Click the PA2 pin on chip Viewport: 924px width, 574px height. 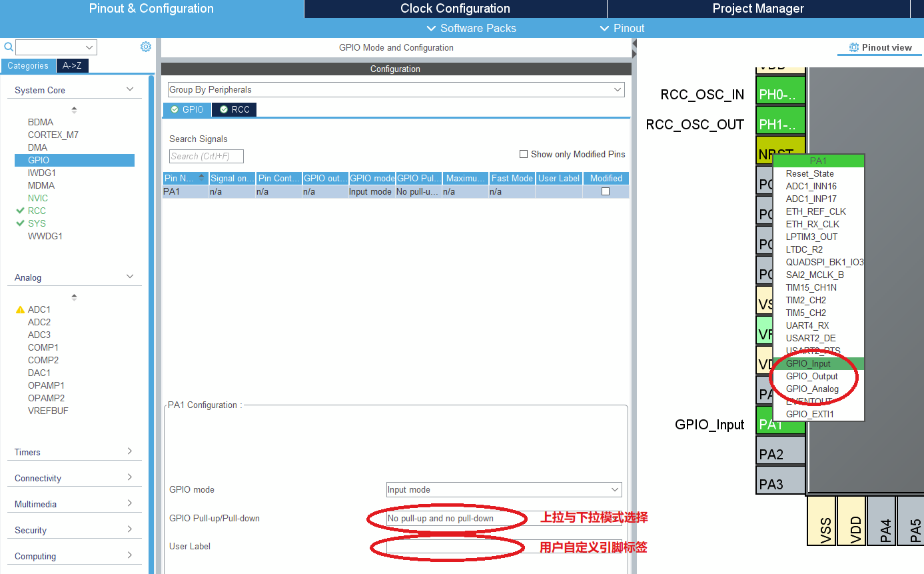click(x=781, y=451)
